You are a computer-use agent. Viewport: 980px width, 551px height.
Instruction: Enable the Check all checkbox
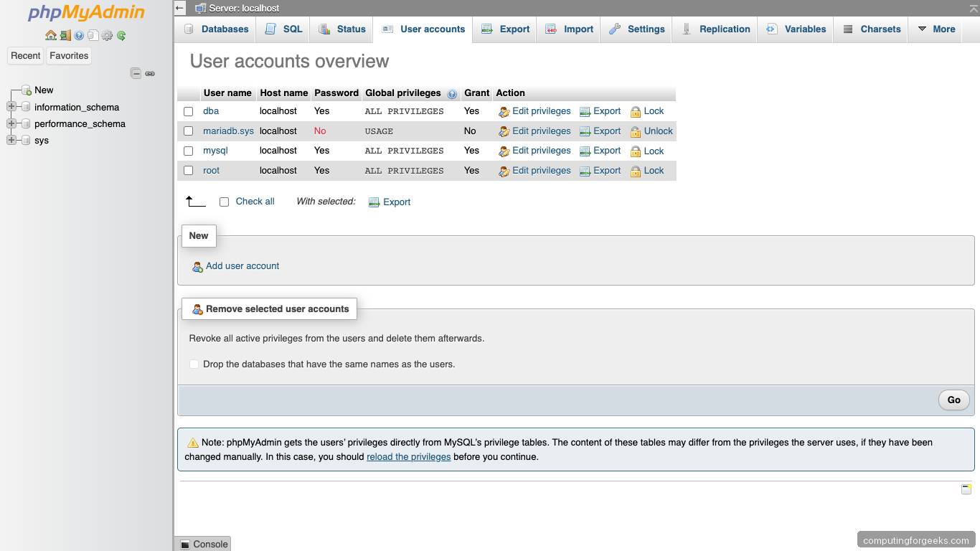(225, 202)
